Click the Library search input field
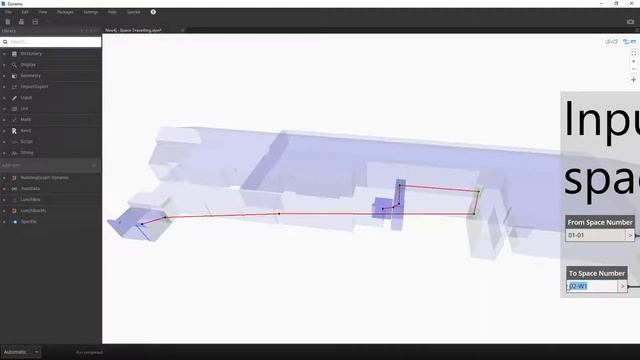 pos(51,42)
